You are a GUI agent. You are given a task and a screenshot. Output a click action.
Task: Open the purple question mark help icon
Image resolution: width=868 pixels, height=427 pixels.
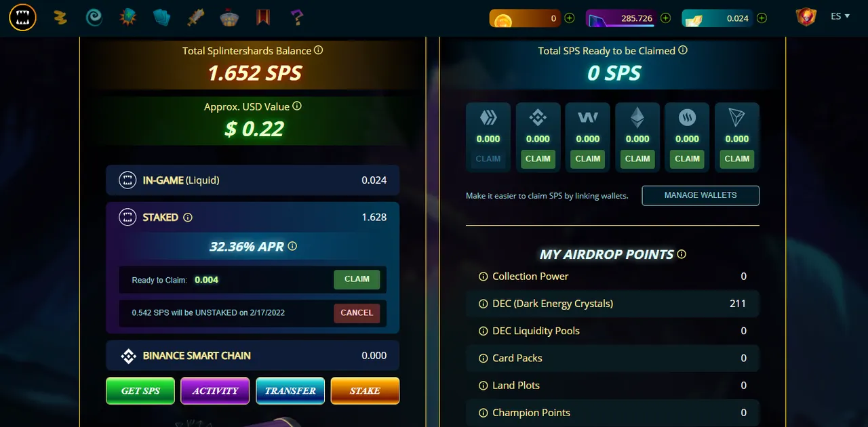[x=297, y=18]
